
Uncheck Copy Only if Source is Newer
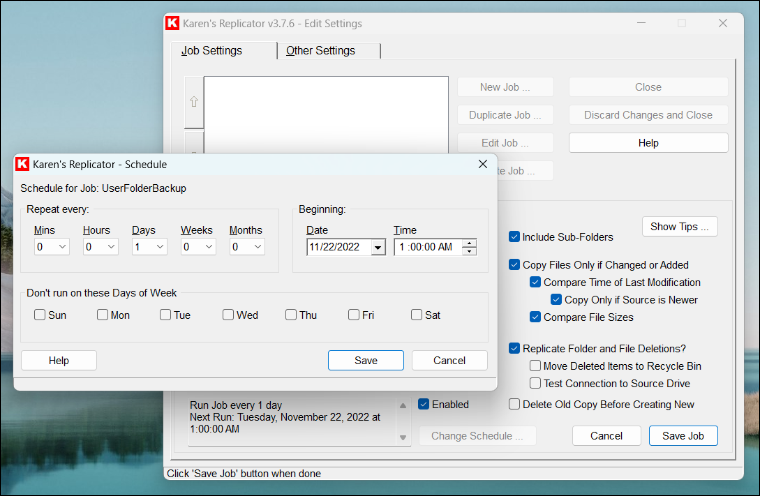pyautogui.click(x=556, y=300)
